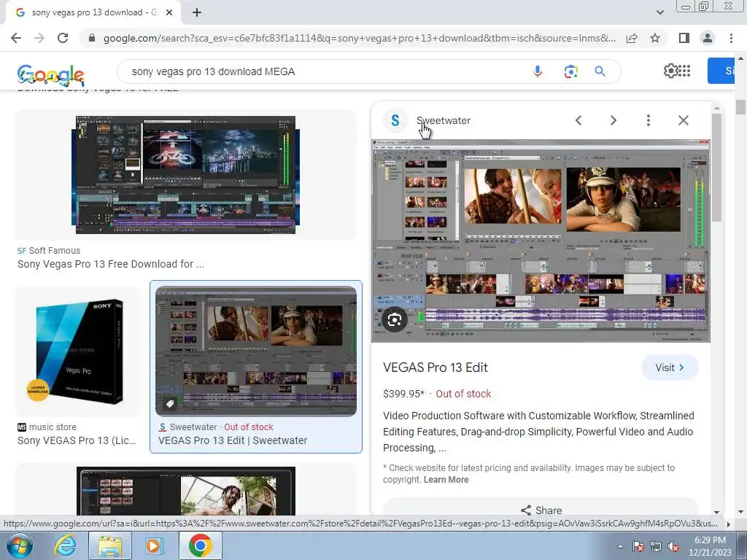Toggle the Chrome side panel
This screenshot has width=747, height=560.
point(684,38)
